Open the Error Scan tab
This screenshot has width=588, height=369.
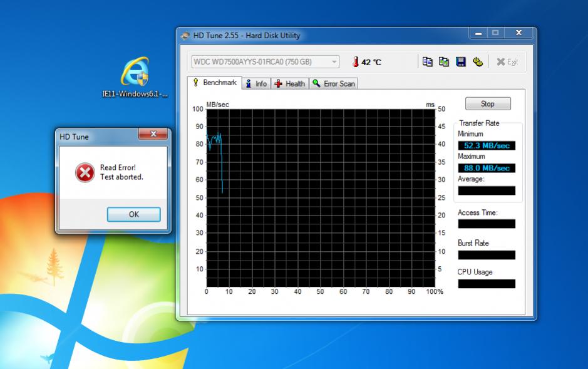pos(333,83)
